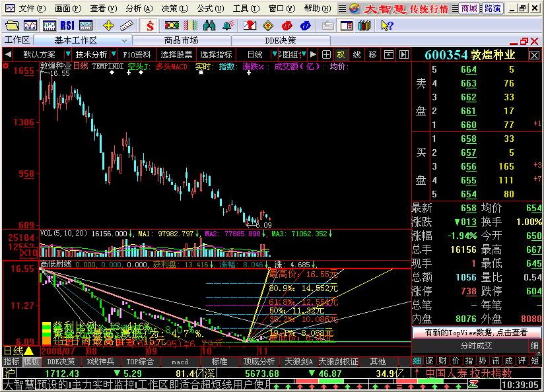This screenshot has width=544, height=392.
Task: Select the macd template tab
Action: coord(180,362)
